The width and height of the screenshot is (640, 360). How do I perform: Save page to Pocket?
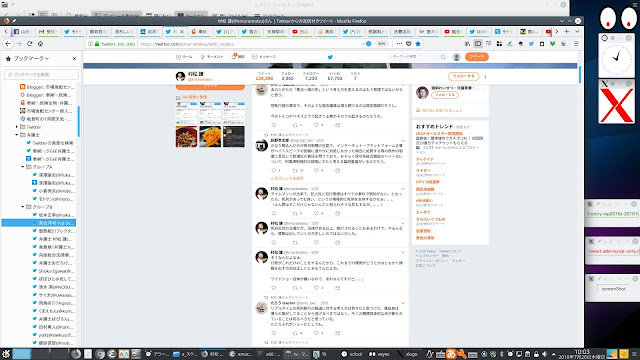409,44
